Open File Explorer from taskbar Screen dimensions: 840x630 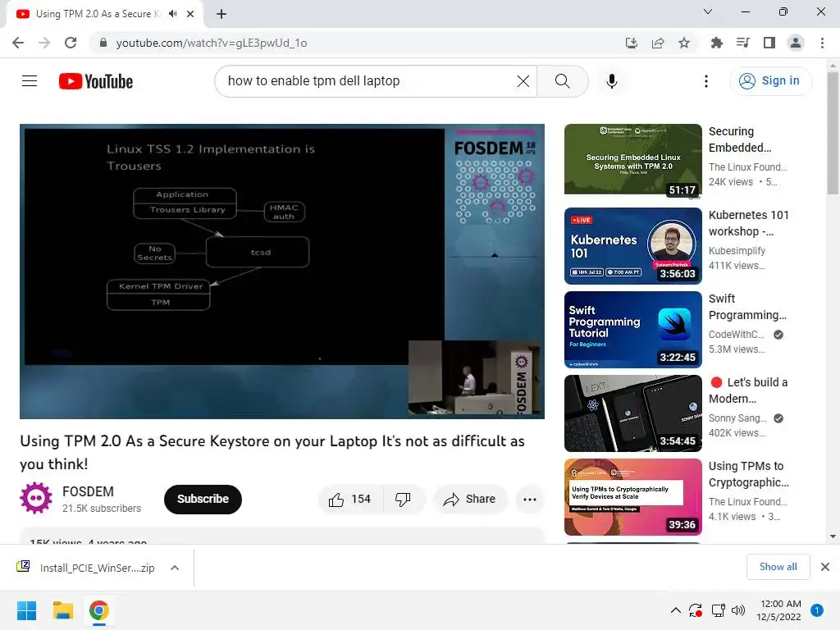(x=62, y=610)
